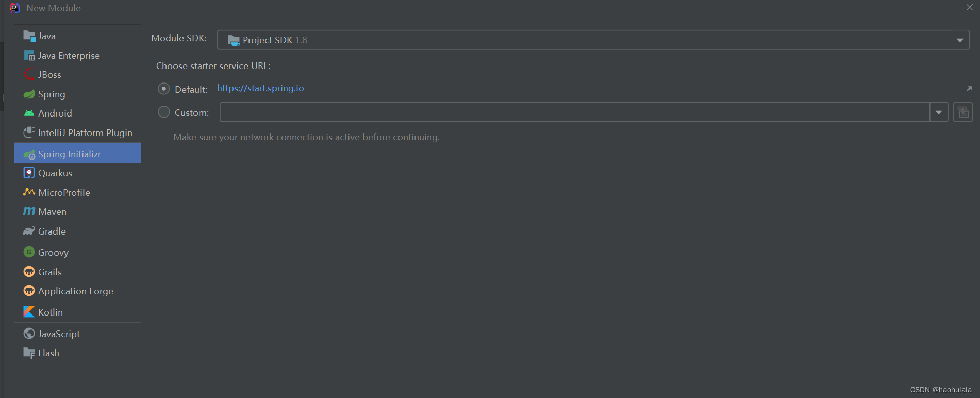Image resolution: width=980 pixels, height=398 pixels.
Task: Open the Module SDK dropdown
Action: (593, 40)
